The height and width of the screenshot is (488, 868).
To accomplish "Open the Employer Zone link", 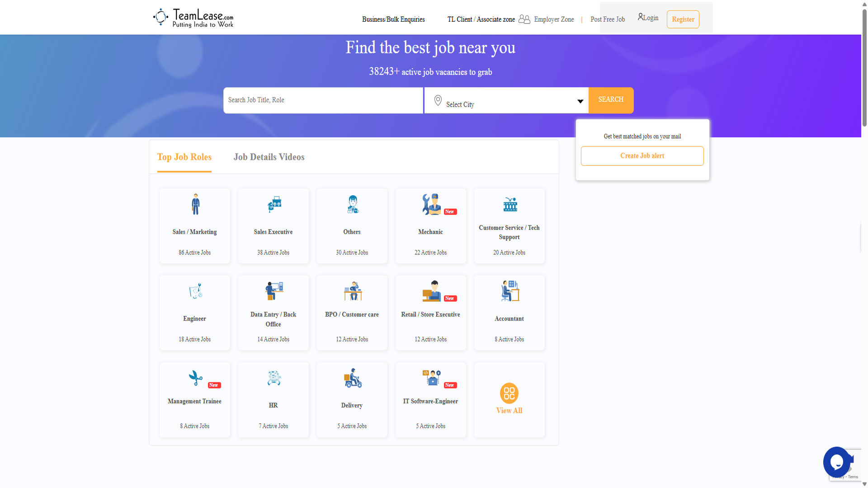I will [553, 19].
